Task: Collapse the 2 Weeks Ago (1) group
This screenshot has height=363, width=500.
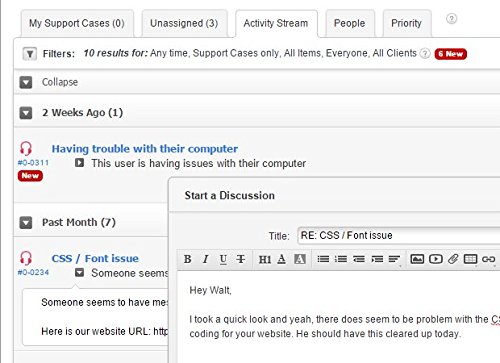Action: pyautogui.click(x=26, y=113)
